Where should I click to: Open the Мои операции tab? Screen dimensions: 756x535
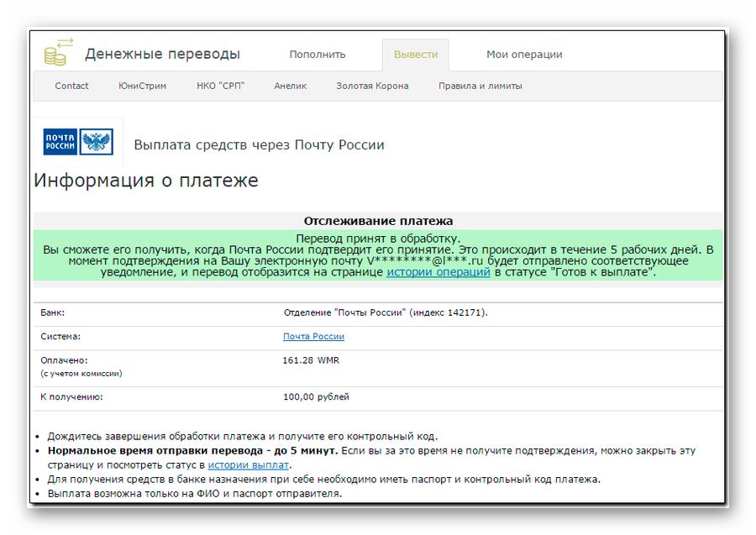pyautogui.click(x=524, y=55)
